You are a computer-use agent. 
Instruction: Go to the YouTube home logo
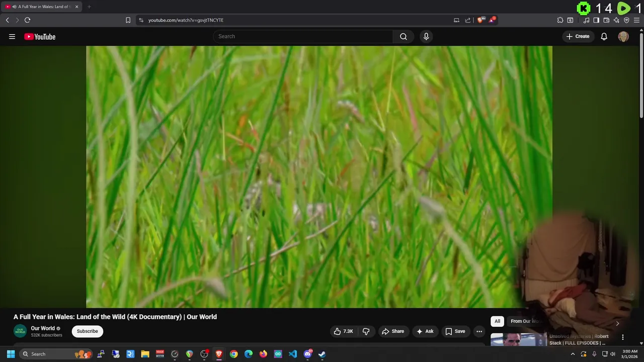[x=40, y=36]
